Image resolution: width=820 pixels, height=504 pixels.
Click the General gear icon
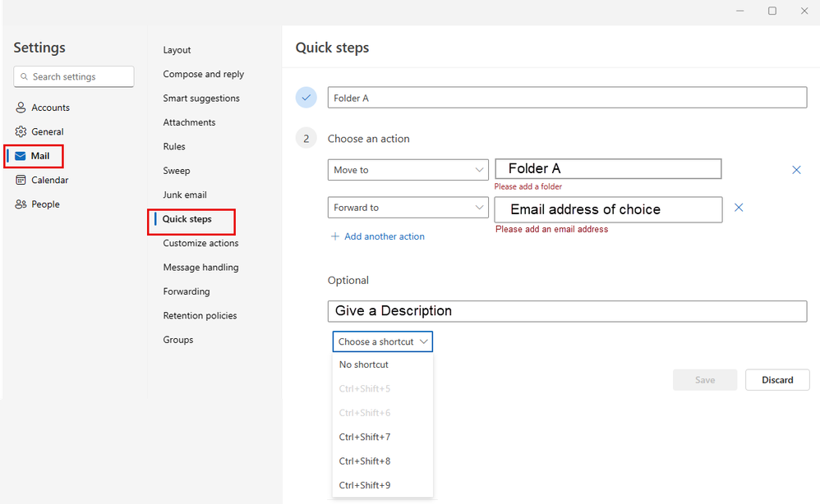click(21, 131)
